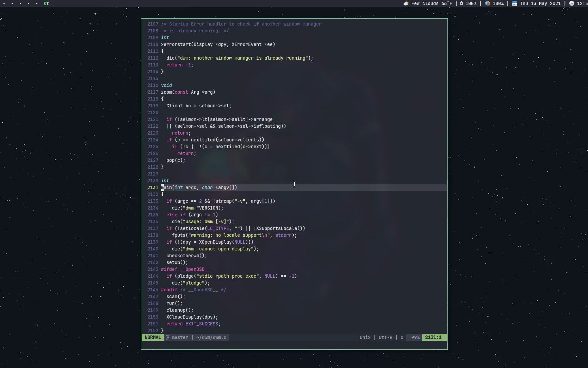Click the 'checkotherwm();' call

pos(187,256)
